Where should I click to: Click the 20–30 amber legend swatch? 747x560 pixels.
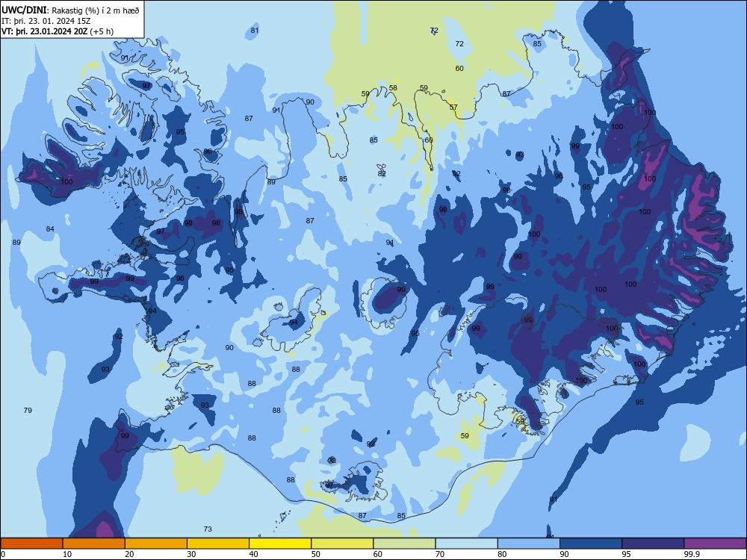click(156, 544)
